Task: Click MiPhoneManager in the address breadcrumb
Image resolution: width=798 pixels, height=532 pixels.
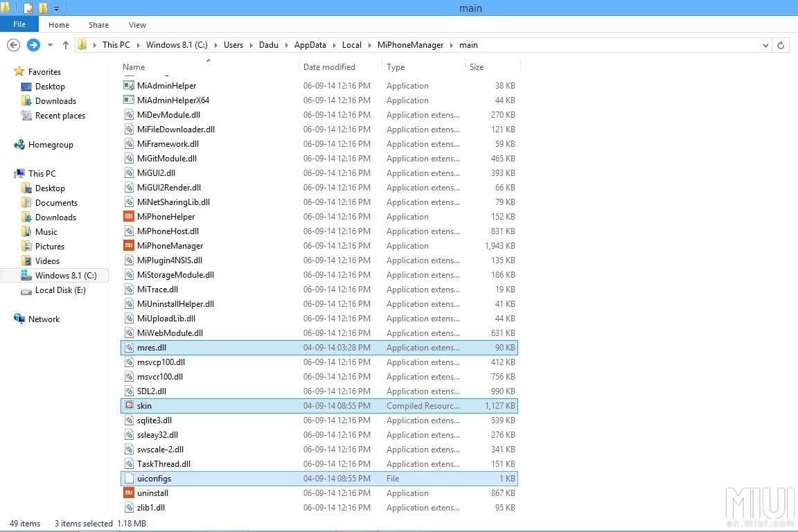Action: pos(410,45)
